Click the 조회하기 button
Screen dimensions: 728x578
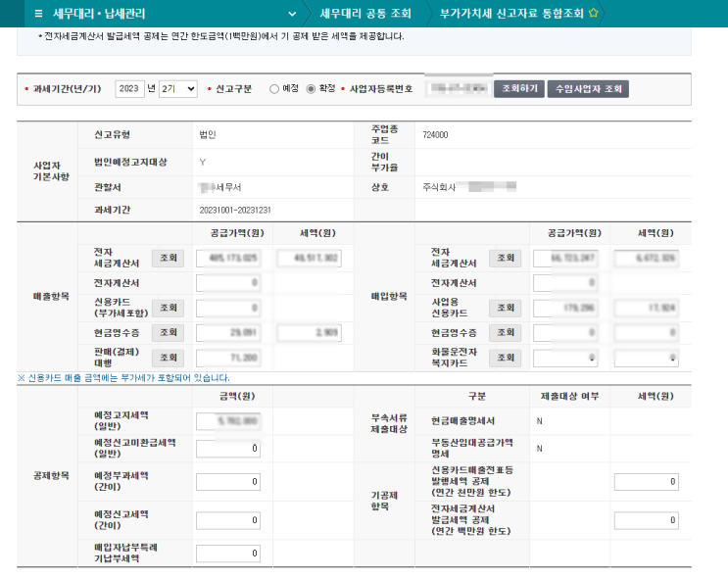(519, 89)
